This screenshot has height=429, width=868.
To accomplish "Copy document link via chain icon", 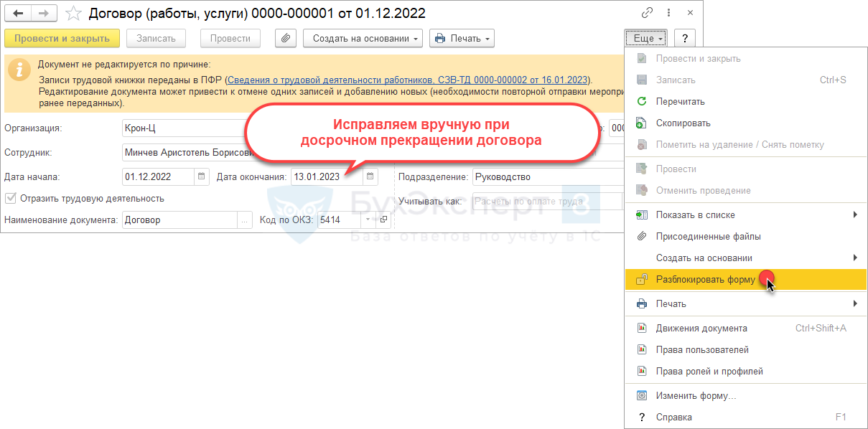I will coord(648,14).
